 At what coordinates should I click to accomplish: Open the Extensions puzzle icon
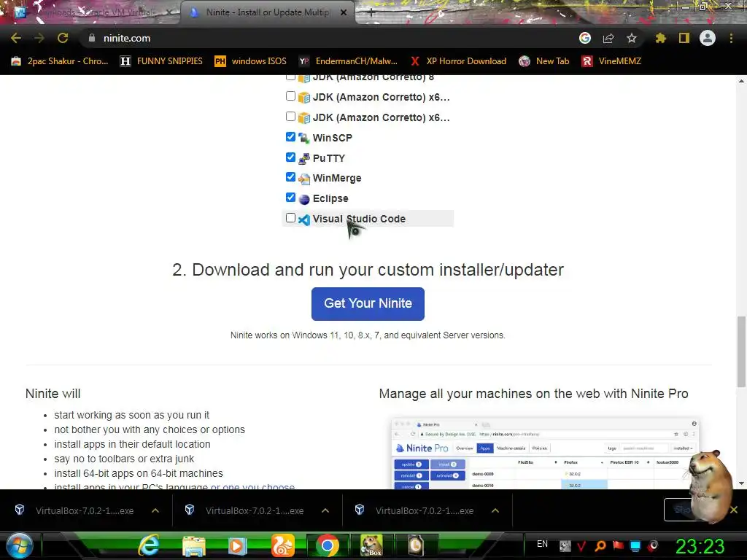click(660, 38)
